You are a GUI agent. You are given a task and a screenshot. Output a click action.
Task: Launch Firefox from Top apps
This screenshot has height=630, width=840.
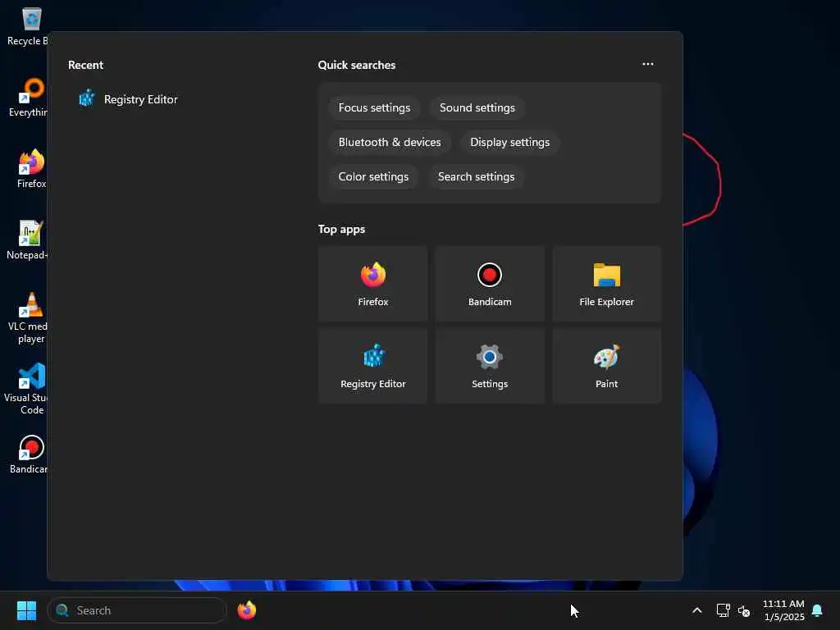pyautogui.click(x=373, y=284)
